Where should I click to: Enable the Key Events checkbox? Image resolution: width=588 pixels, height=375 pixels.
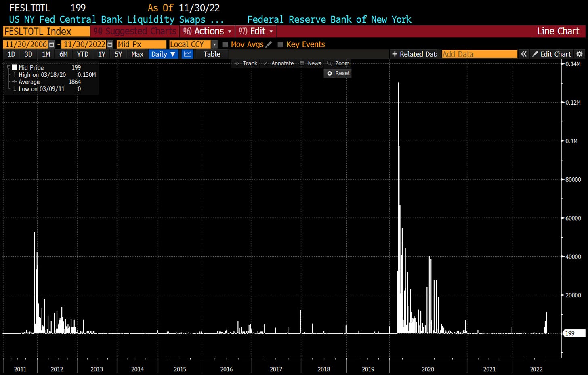tap(281, 44)
